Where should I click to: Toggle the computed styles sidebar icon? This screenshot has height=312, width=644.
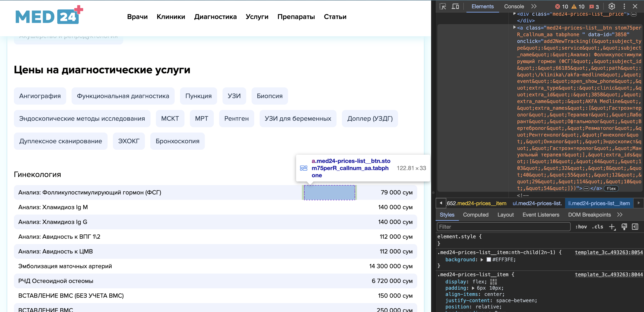point(635,227)
